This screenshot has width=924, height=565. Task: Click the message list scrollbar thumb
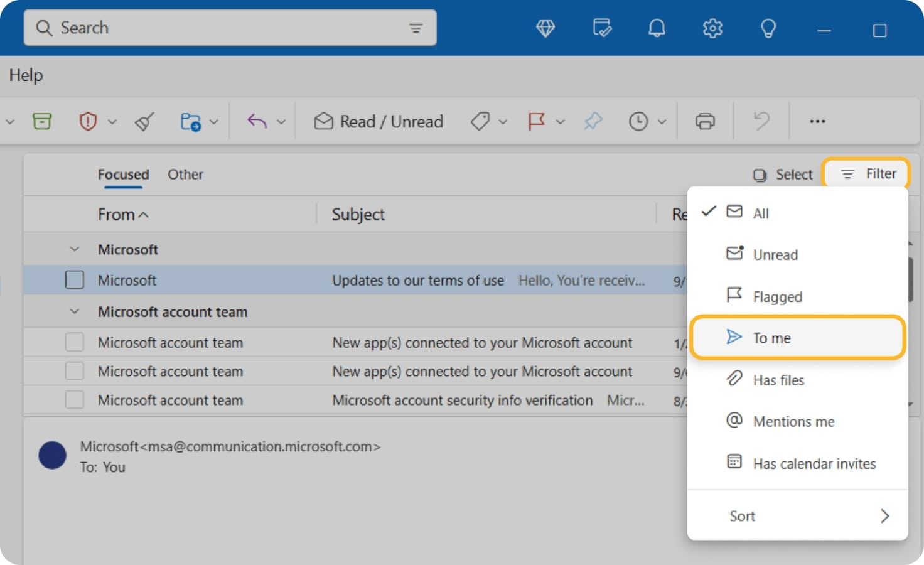point(910,279)
